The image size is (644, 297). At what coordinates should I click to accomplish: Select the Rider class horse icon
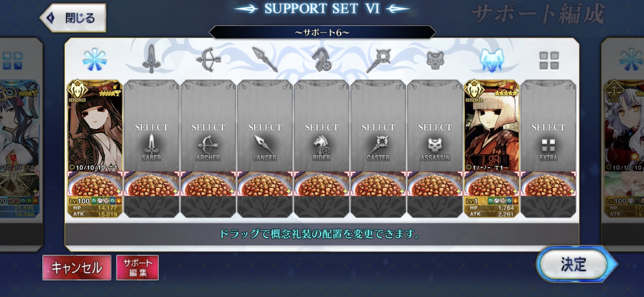click(x=322, y=60)
